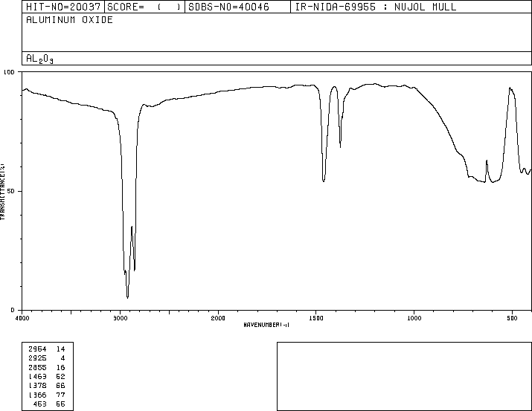Click the 500 wavenumber axis label
Screen dimensions: 532x411
pos(512,318)
